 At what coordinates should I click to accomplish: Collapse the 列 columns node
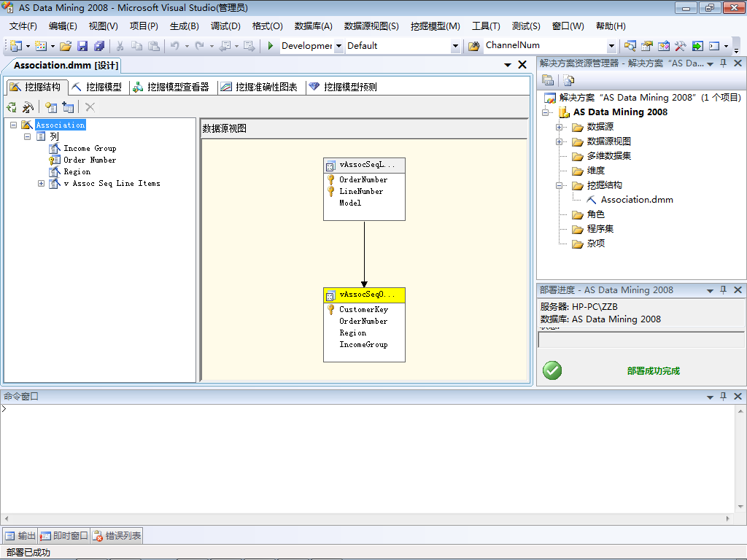click(x=28, y=136)
